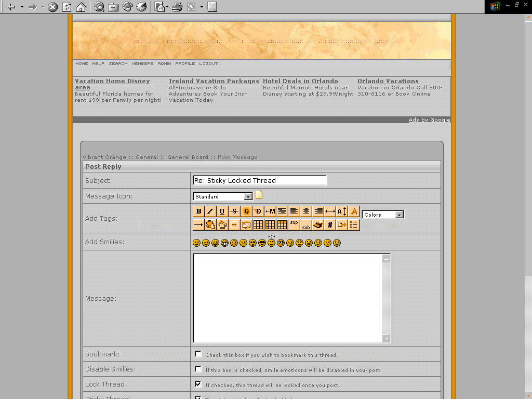Screen dimensions: 532x399
Task: Insert a subscript tag
Action: click(x=306, y=225)
